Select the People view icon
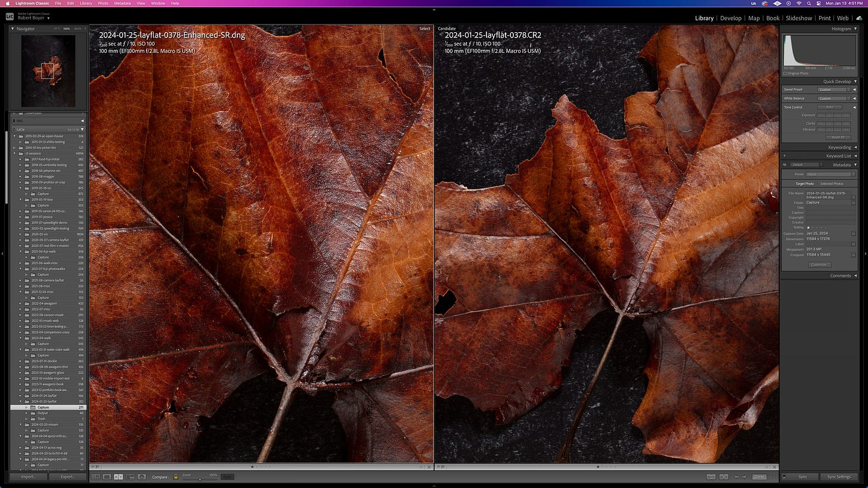Viewport: 868px width, 488px height. (x=142, y=477)
